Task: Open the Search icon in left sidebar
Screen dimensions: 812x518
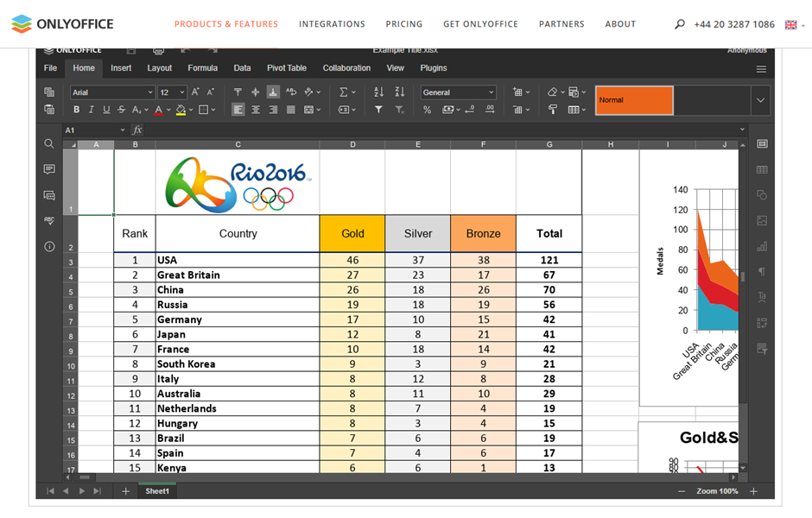Action: click(x=49, y=143)
